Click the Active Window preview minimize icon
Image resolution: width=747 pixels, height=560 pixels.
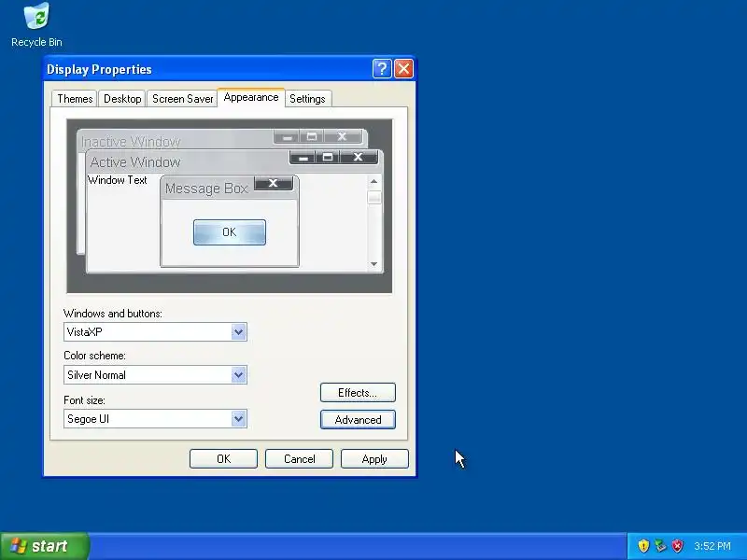(303, 157)
